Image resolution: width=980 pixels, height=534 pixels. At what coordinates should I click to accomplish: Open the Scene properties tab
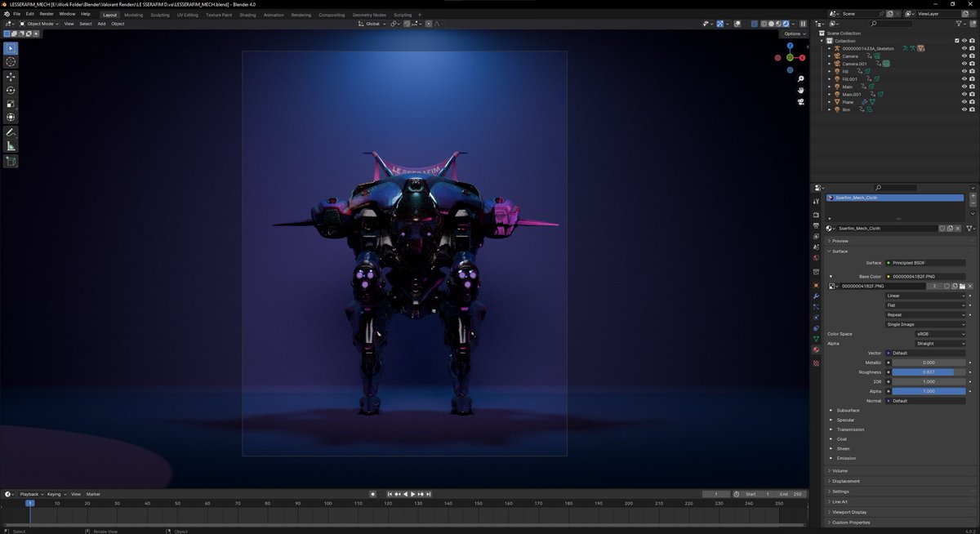click(x=816, y=247)
